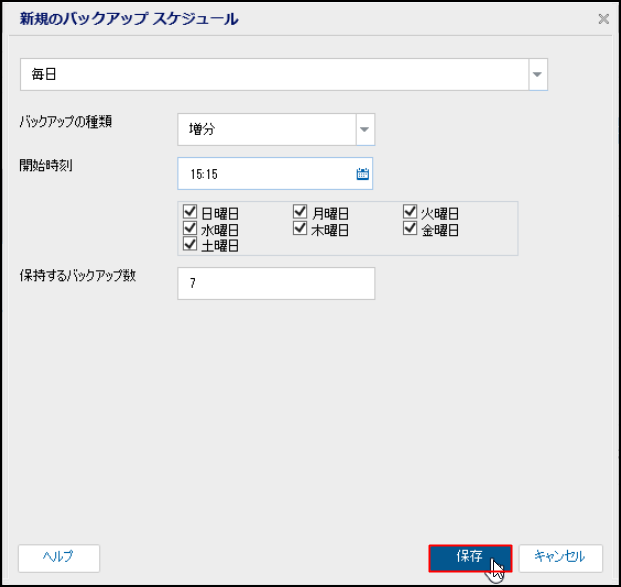The image size is (621, 587).
Task: Uncheck the 金曜日 checkbox
Action: (x=411, y=229)
